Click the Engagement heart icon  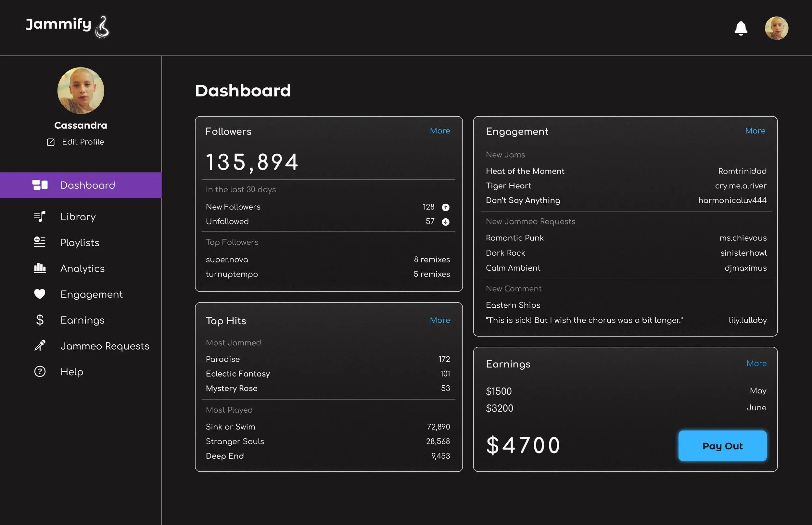pos(40,294)
